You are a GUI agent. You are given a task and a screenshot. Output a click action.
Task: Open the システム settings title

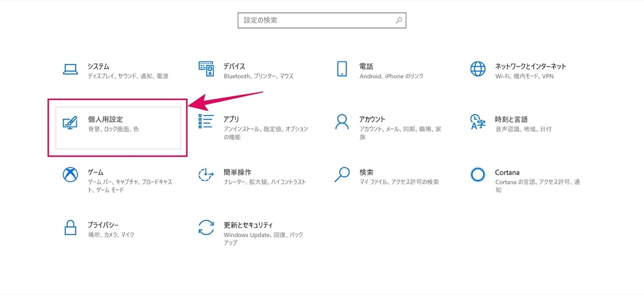click(99, 66)
